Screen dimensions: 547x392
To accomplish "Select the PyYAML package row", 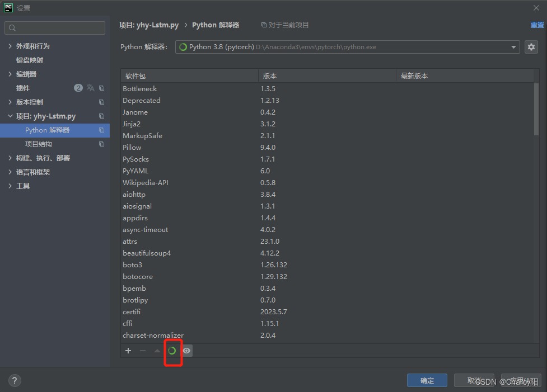I will click(x=327, y=171).
